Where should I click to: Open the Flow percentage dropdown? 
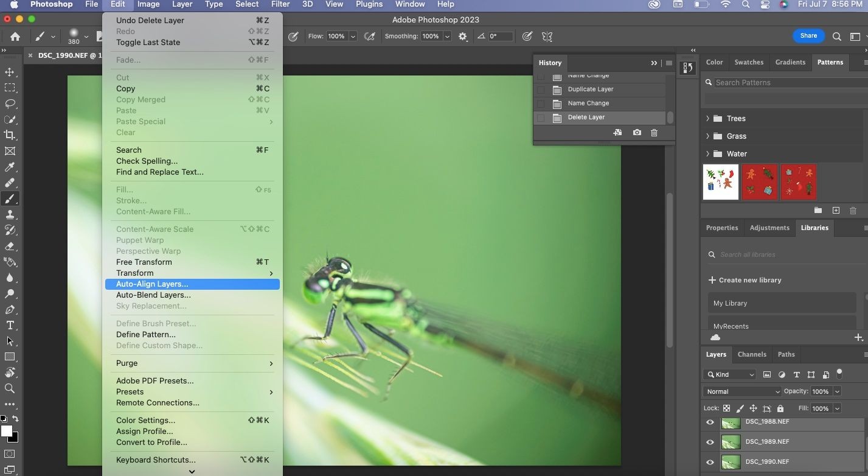point(352,37)
